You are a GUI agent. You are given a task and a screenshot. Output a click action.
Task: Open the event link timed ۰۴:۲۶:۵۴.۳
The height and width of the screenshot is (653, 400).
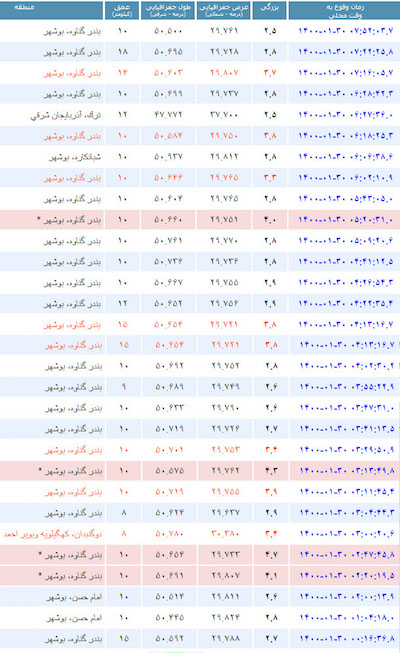[346, 282]
